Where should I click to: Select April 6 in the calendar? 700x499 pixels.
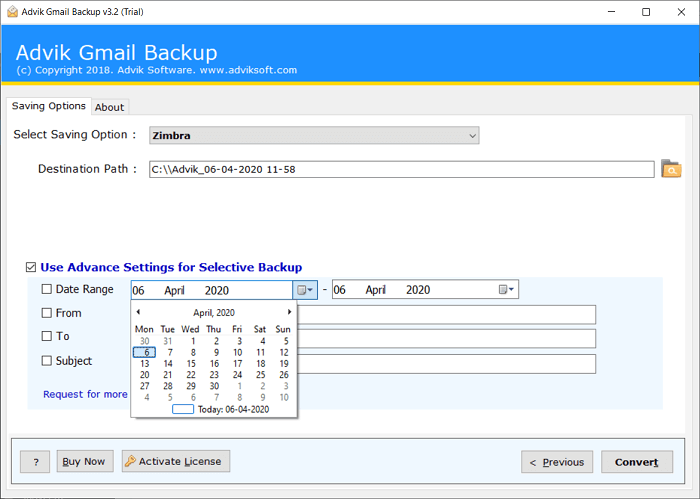click(x=144, y=352)
